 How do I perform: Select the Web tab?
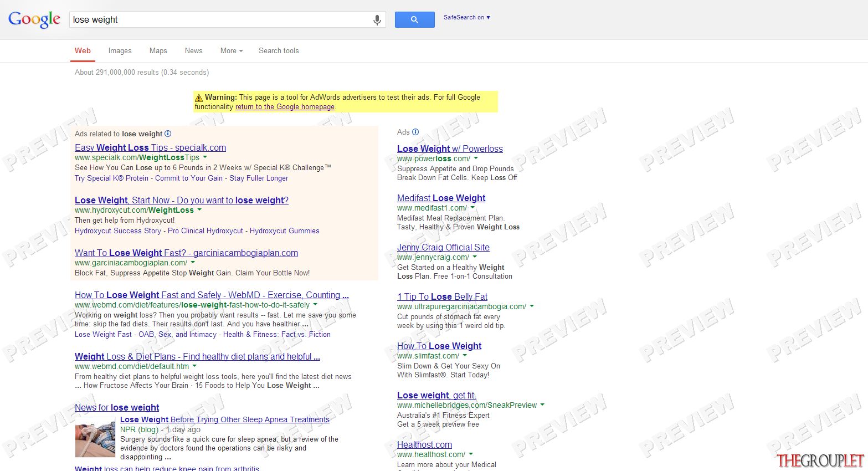click(83, 50)
